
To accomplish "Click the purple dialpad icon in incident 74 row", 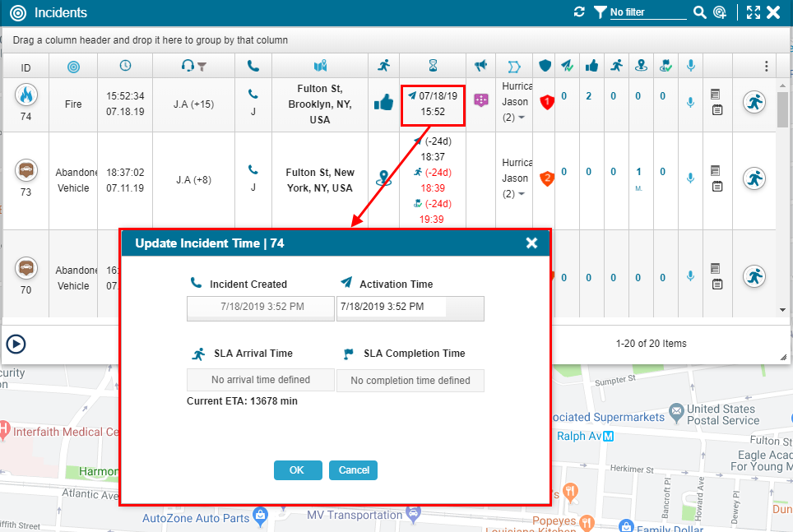I will 481,99.
